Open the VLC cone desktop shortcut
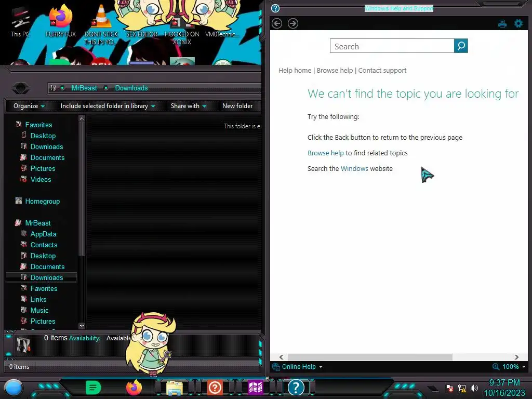The image size is (532, 399). pos(101,24)
